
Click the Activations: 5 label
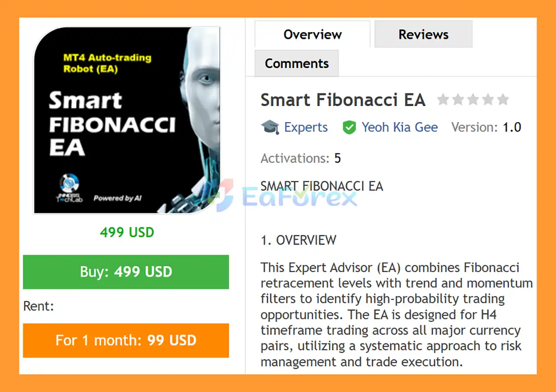coord(301,158)
